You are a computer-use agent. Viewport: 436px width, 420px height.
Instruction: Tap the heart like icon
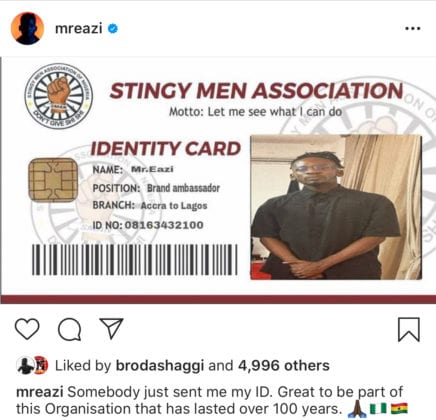(x=27, y=329)
